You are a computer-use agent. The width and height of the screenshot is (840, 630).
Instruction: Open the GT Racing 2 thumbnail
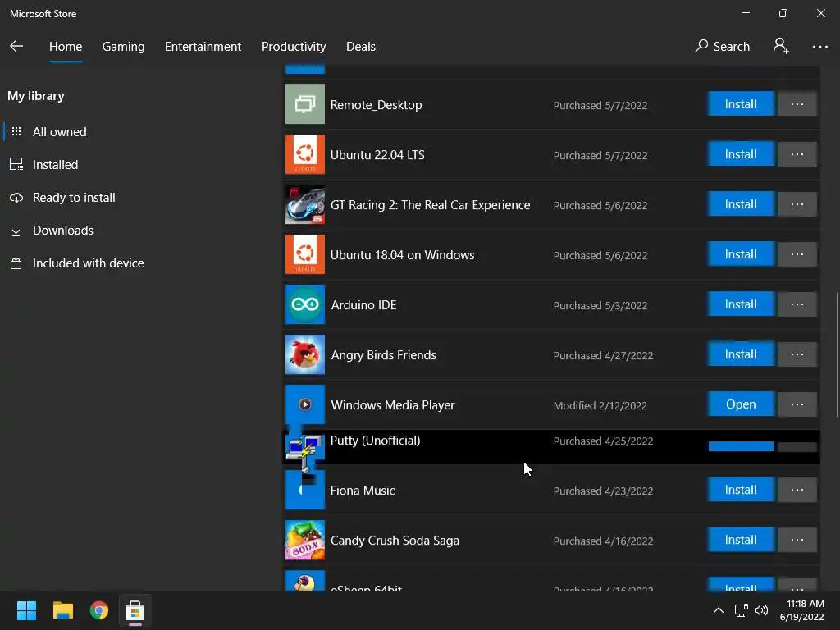point(305,204)
